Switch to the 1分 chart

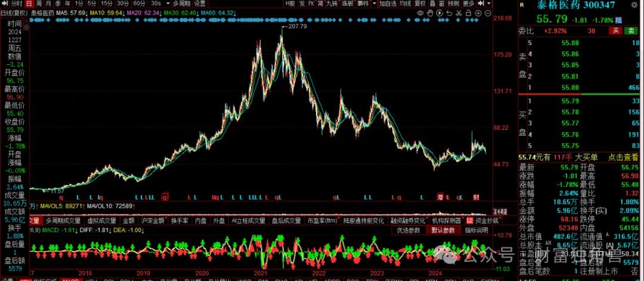(79, 4)
